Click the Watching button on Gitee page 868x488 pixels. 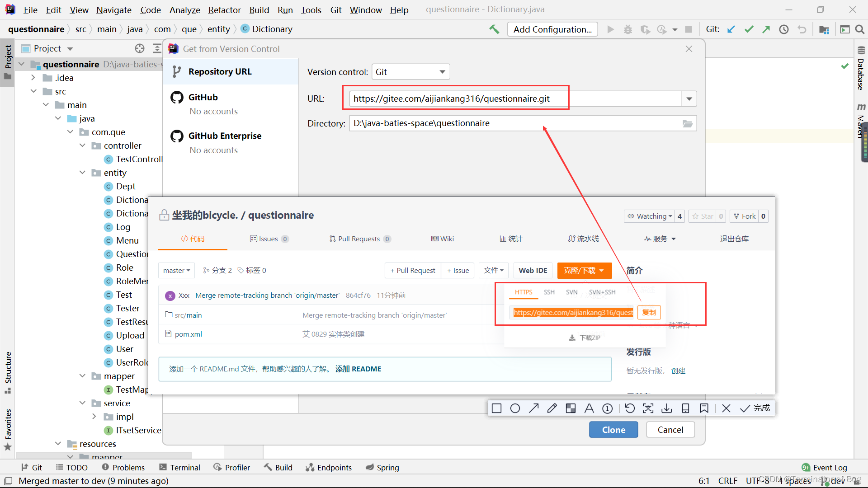(x=650, y=216)
